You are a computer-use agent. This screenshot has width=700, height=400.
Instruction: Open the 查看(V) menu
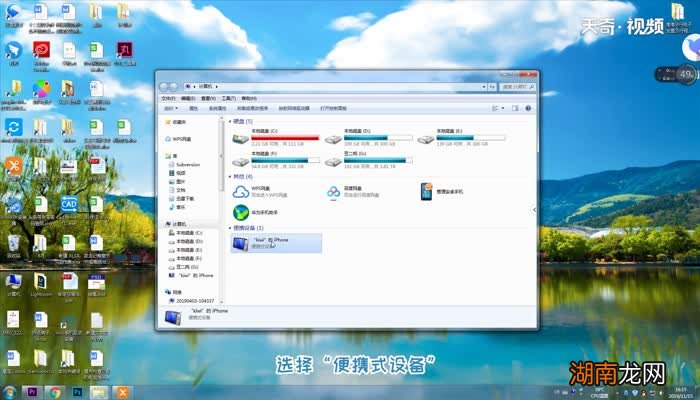[208, 98]
